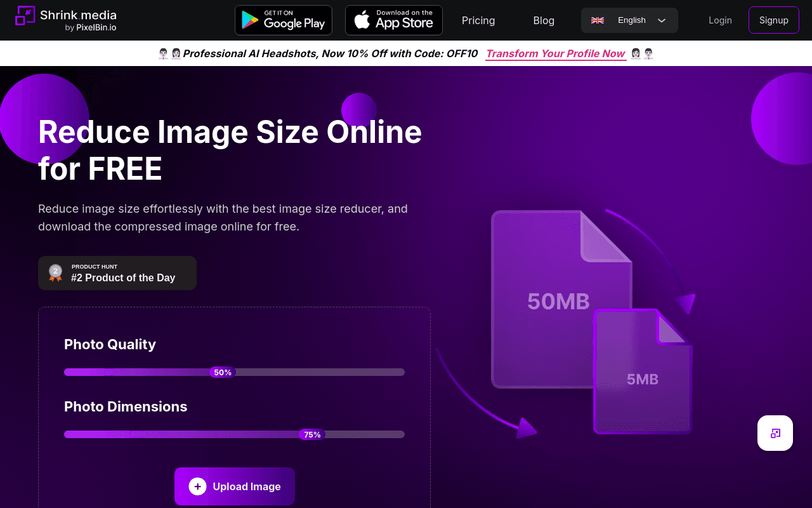Click the Login link
This screenshot has width=812, height=508.
(720, 20)
